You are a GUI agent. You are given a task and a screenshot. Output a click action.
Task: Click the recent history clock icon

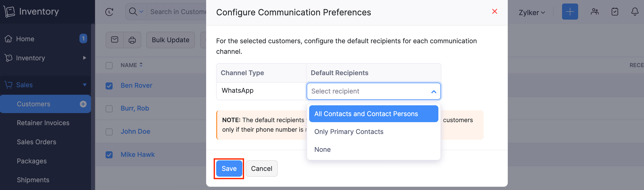109,12
